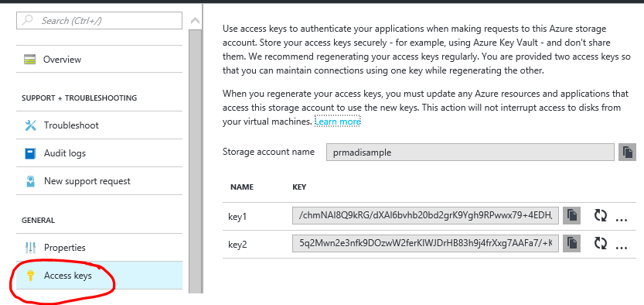Open Audit logs
644x305 pixels.
(100, 153)
